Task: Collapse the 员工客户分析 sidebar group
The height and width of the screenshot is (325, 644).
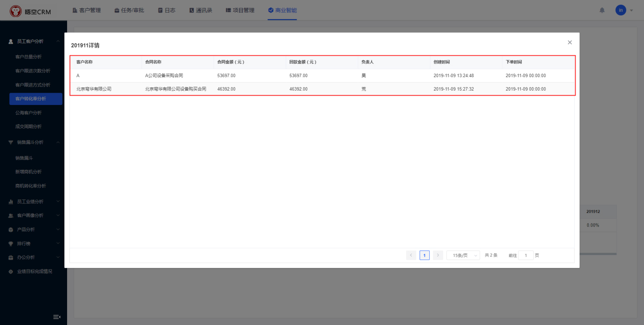Action: coord(34,41)
